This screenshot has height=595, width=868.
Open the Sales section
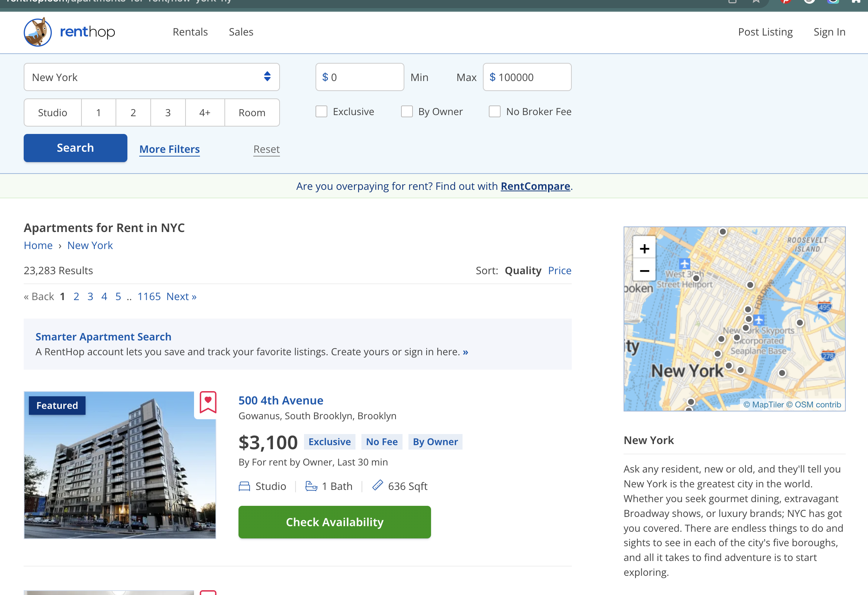241,32
